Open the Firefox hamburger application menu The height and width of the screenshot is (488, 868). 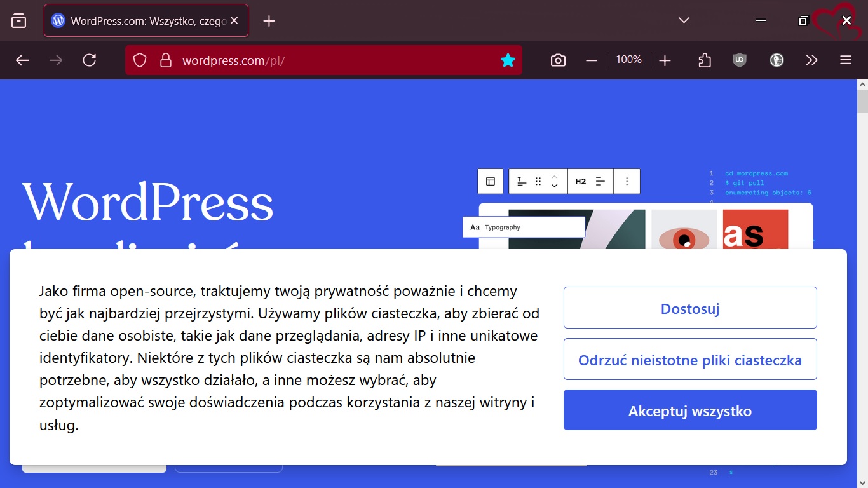[845, 60]
